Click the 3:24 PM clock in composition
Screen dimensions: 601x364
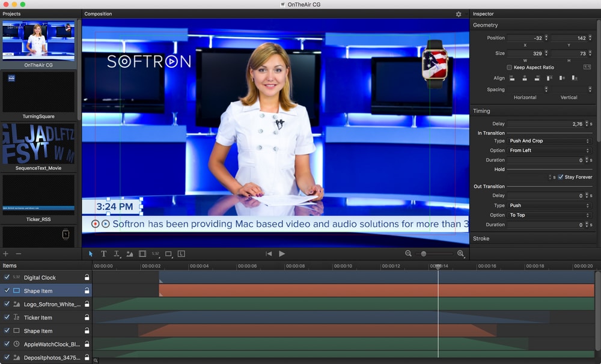pos(115,207)
